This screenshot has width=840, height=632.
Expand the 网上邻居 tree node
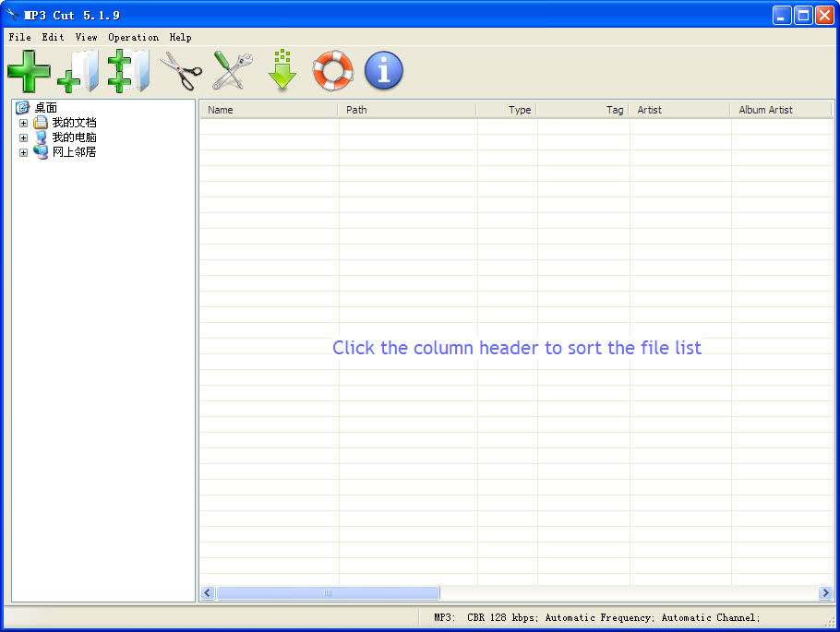click(23, 152)
